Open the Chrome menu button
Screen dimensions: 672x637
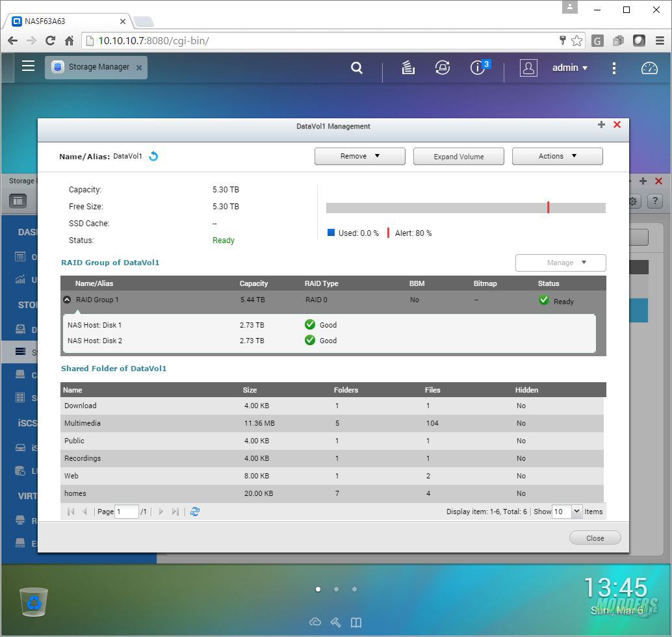[x=660, y=41]
